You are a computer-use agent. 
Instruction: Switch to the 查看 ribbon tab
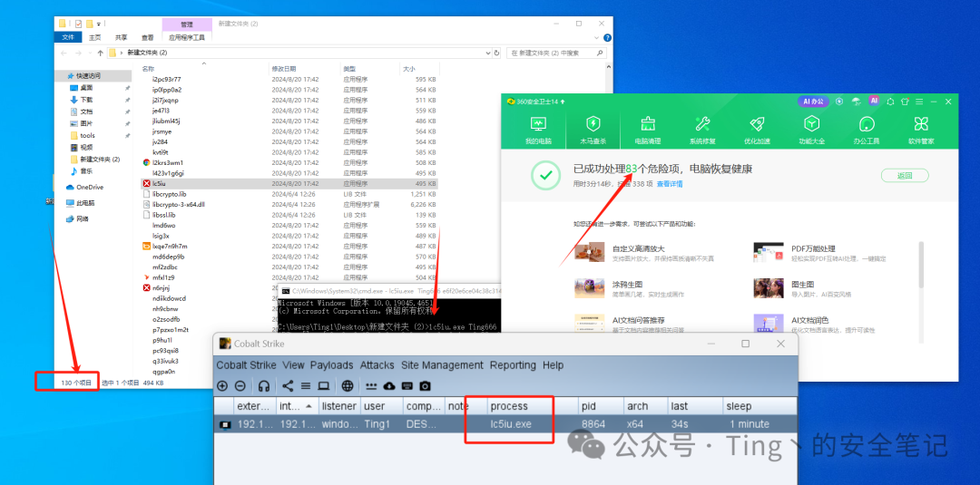pyautogui.click(x=148, y=37)
